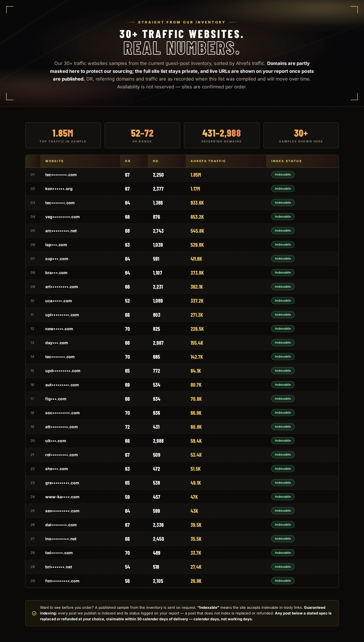Viewport: 364px width, 642px height.
Task: Select the Indexable badge in the 80.7K row
Action: (283, 385)
